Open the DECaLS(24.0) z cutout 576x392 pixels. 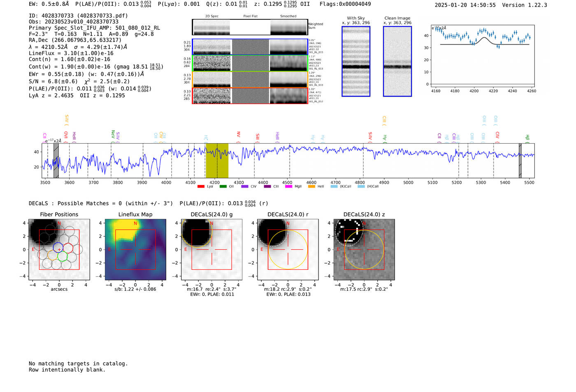tap(364, 250)
